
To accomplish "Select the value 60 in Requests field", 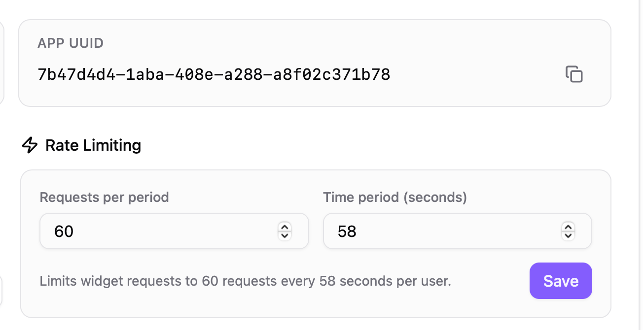I will [x=63, y=231].
